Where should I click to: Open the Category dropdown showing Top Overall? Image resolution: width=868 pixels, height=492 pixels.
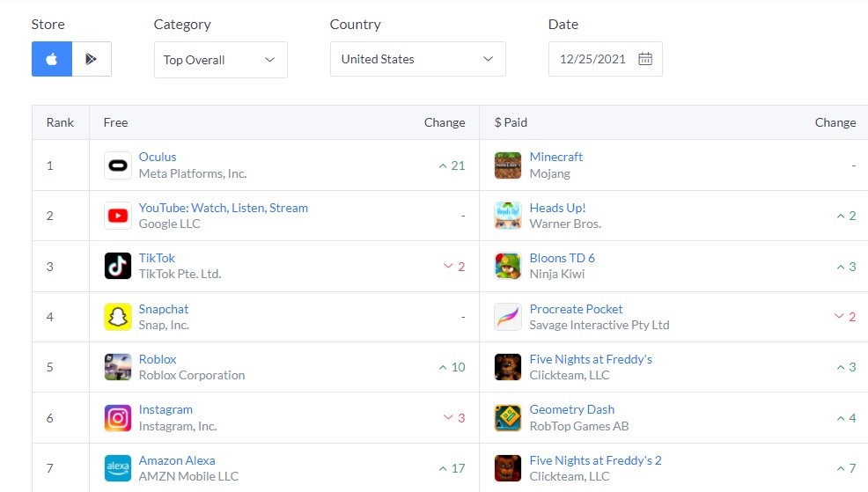pos(220,60)
